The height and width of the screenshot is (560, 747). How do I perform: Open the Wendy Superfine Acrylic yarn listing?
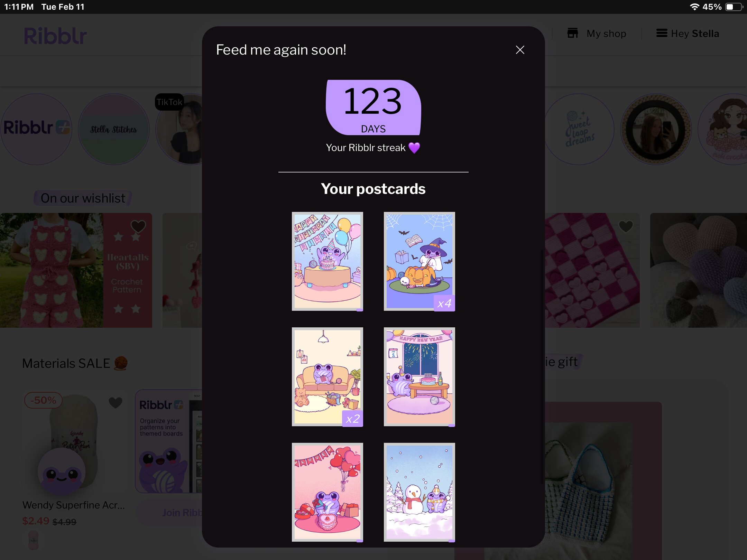click(x=74, y=505)
